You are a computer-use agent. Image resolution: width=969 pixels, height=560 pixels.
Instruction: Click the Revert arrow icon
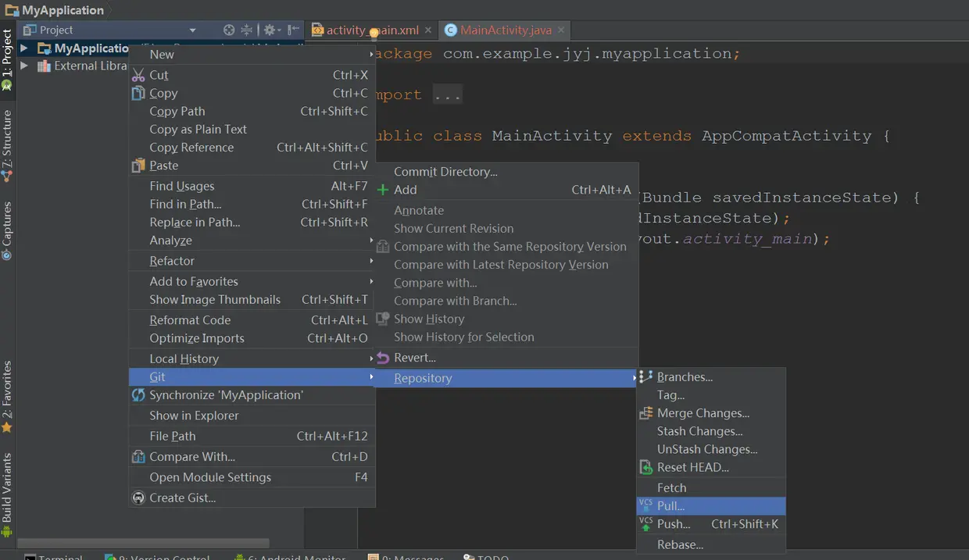[x=383, y=358]
